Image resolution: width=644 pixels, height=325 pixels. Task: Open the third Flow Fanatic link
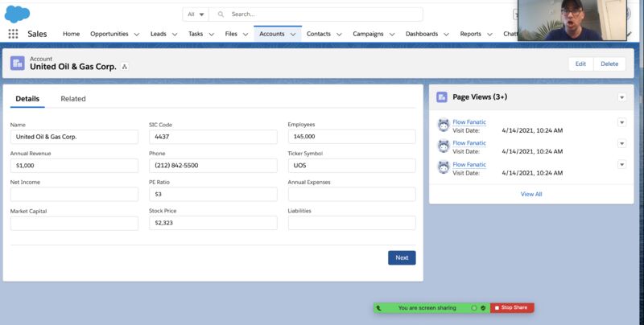(x=469, y=164)
